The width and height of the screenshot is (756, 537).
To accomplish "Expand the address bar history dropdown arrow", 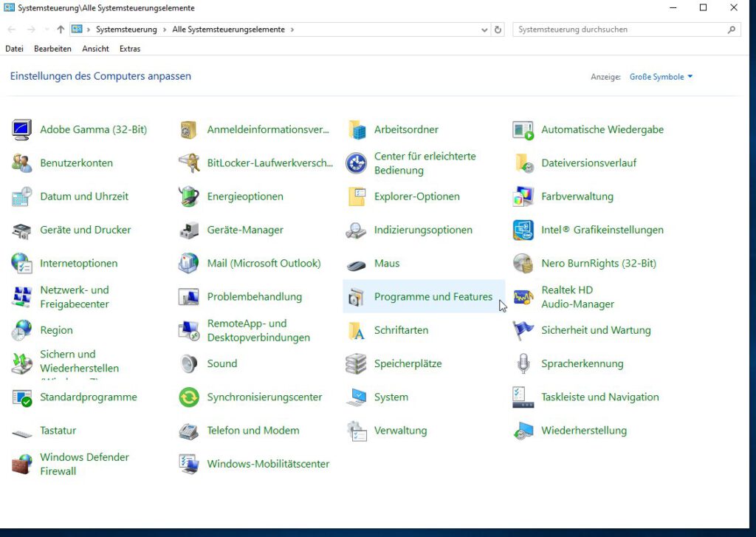I will (484, 30).
